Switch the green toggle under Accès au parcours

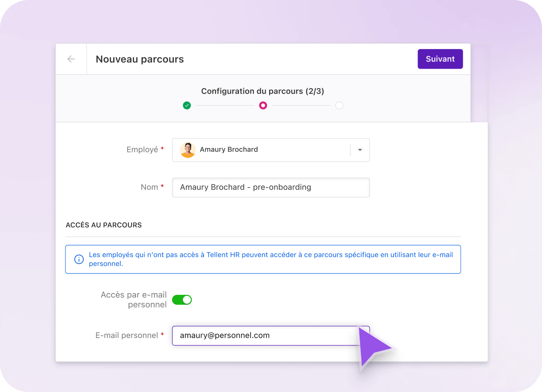pyautogui.click(x=182, y=299)
